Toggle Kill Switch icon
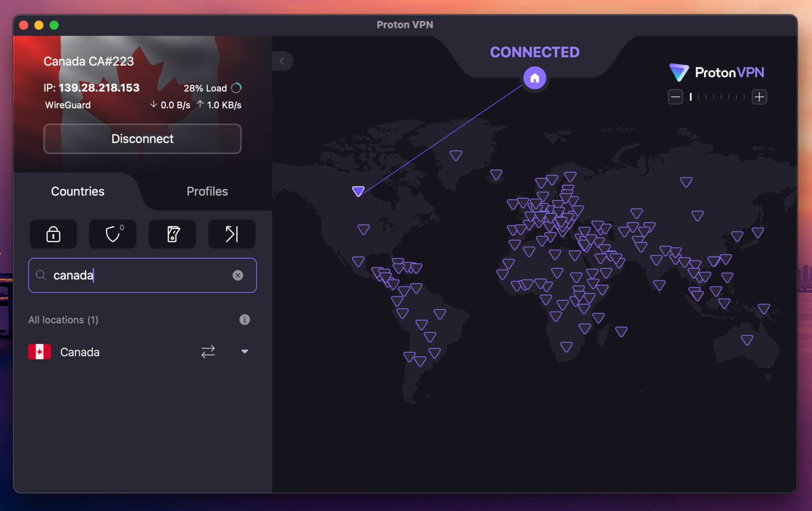812x511 pixels. point(173,234)
